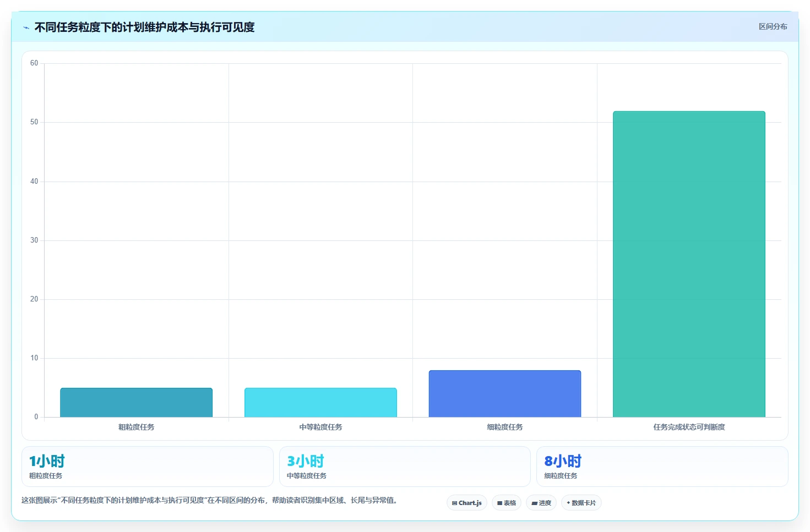Select the 8小时 summary card

(x=662, y=467)
